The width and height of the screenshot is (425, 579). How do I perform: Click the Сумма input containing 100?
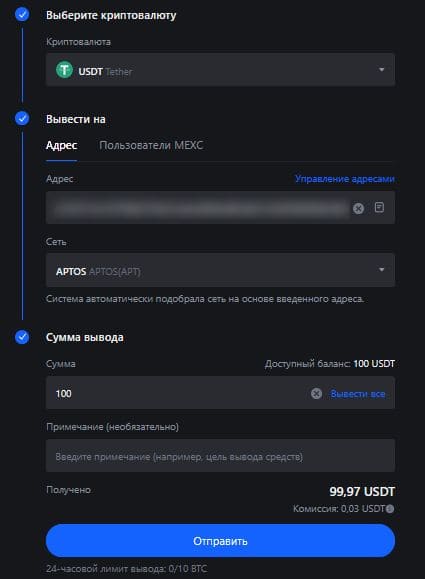[x=177, y=393]
